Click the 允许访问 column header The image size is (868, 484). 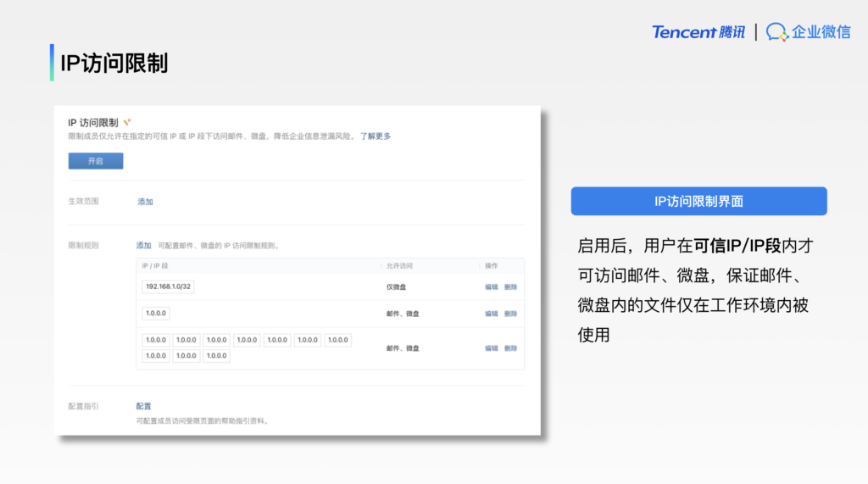point(399,266)
